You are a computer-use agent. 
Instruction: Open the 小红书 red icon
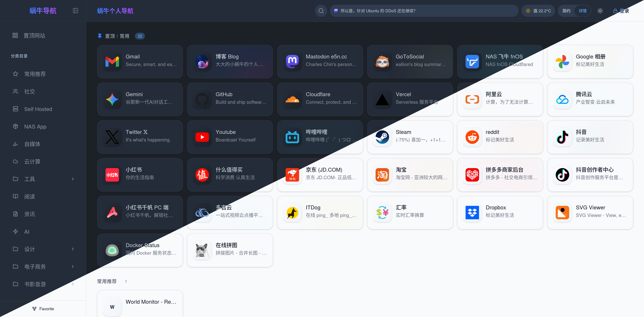click(112, 175)
